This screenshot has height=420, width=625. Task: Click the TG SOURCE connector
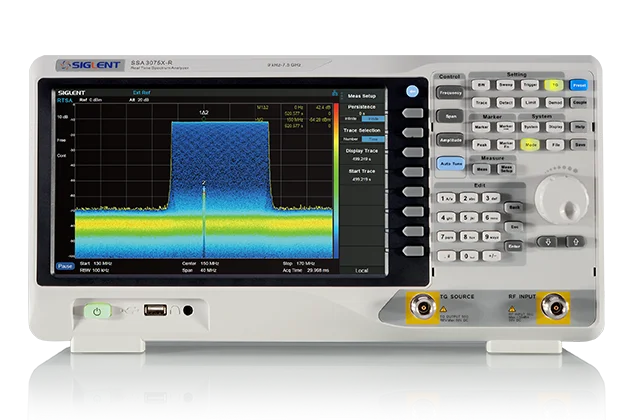pos(423,307)
